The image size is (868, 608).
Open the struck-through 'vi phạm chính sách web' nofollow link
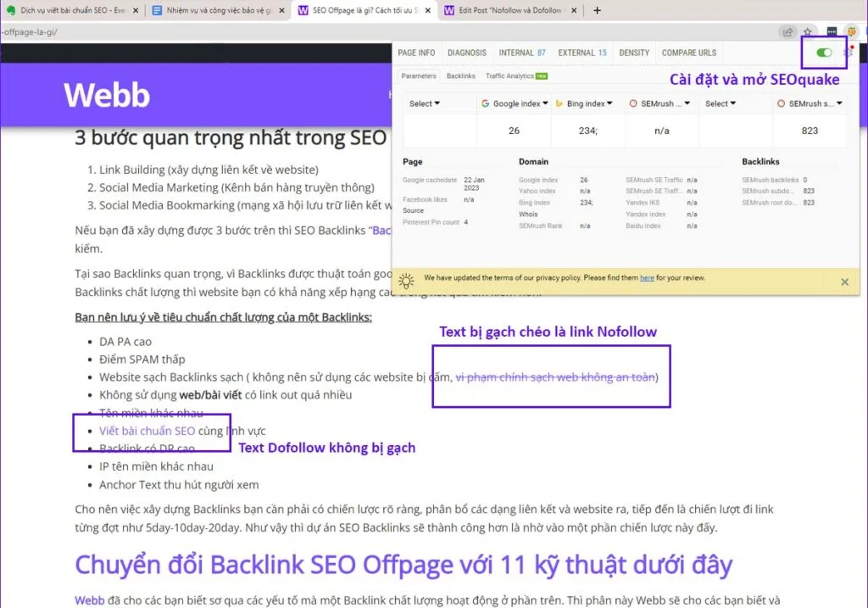coord(554,377)
